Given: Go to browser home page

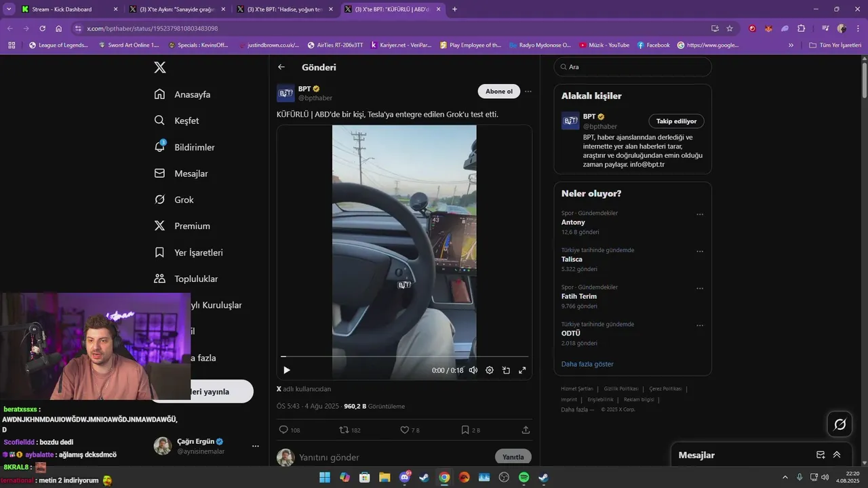Looking at the screenshot, I should (x=59, y=28).
